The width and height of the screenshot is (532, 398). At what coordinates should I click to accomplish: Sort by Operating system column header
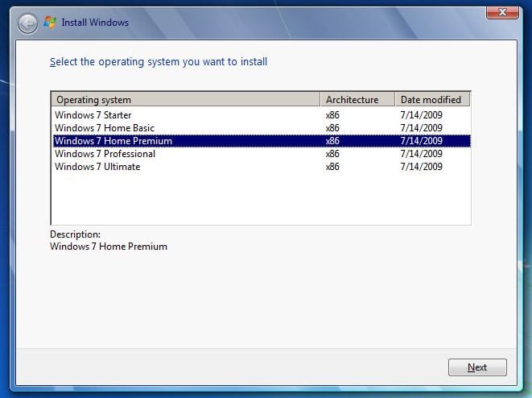185,100
